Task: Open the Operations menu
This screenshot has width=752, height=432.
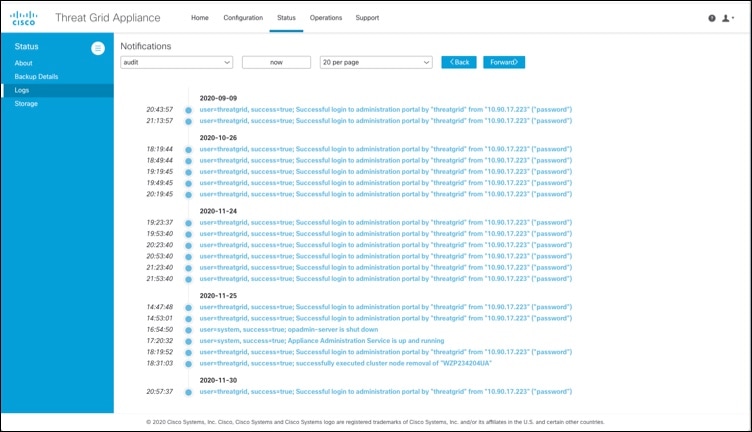Action: click(326, 18)
